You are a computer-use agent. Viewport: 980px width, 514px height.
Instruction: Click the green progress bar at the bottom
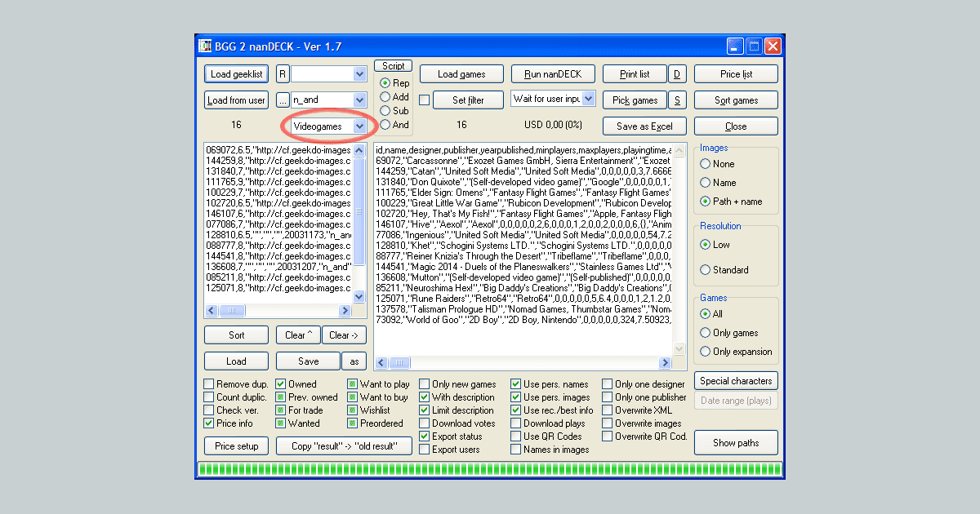tap(488, 470)
